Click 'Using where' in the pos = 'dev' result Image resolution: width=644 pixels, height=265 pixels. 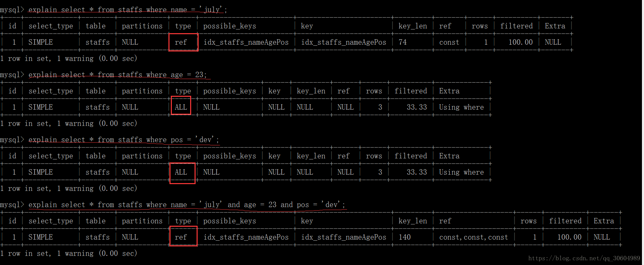click(461, 172)
